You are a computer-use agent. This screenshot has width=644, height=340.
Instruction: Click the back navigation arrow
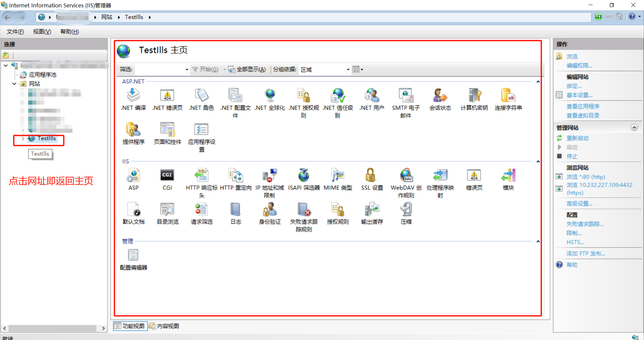coord(8,17)
